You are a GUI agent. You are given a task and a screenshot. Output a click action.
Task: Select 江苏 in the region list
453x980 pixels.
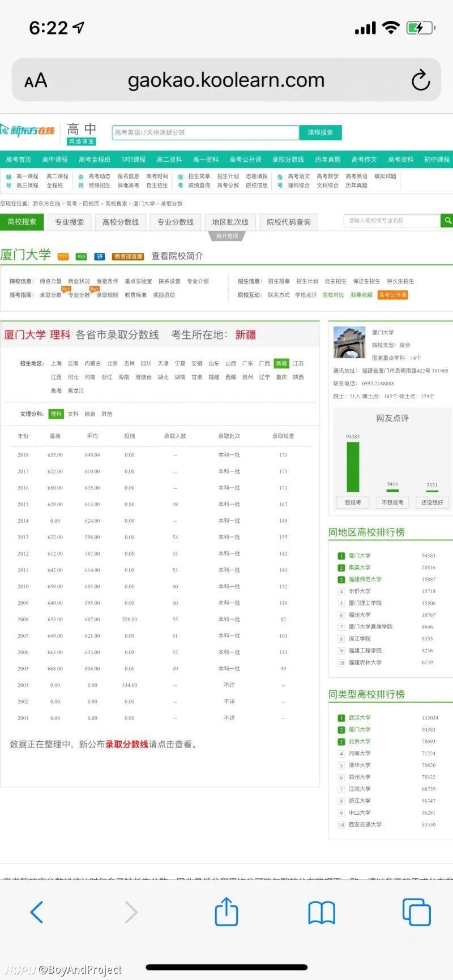point(298,363)
